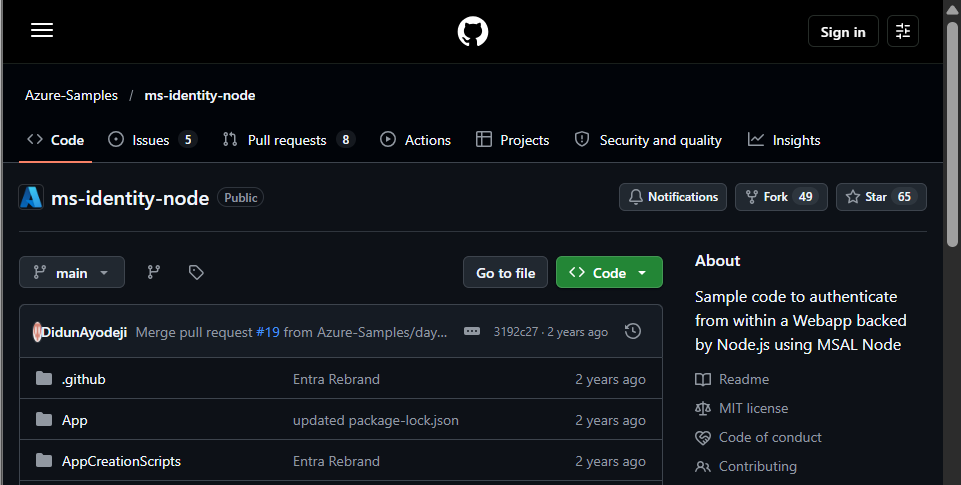Click the Go to file button
Viewport: 961px width, 485px height.
(506, 272)
